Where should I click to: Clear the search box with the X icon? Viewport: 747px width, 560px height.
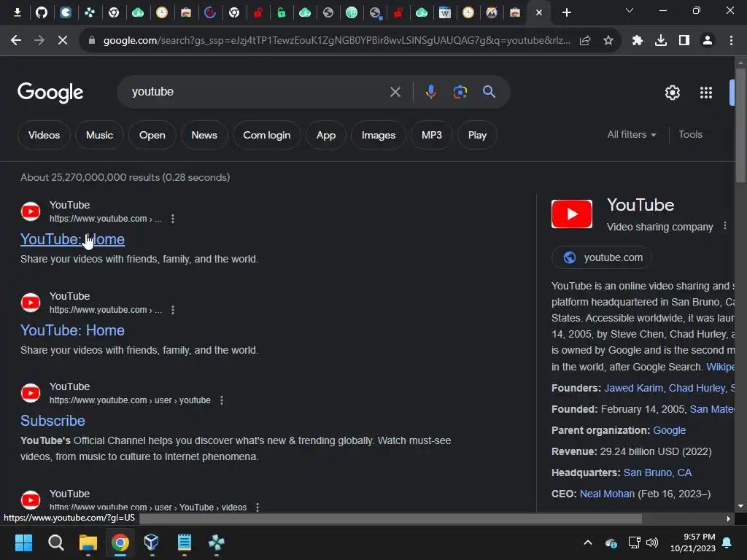[x=395, y=92]
